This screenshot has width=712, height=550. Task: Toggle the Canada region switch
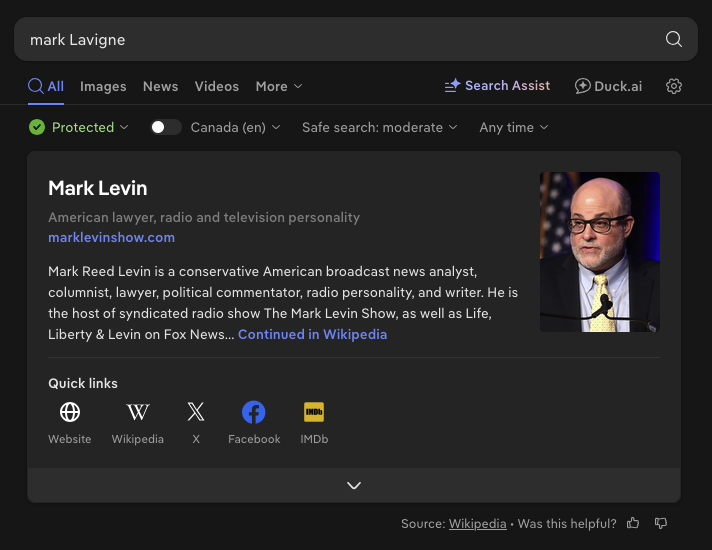(x=166, y=127)
